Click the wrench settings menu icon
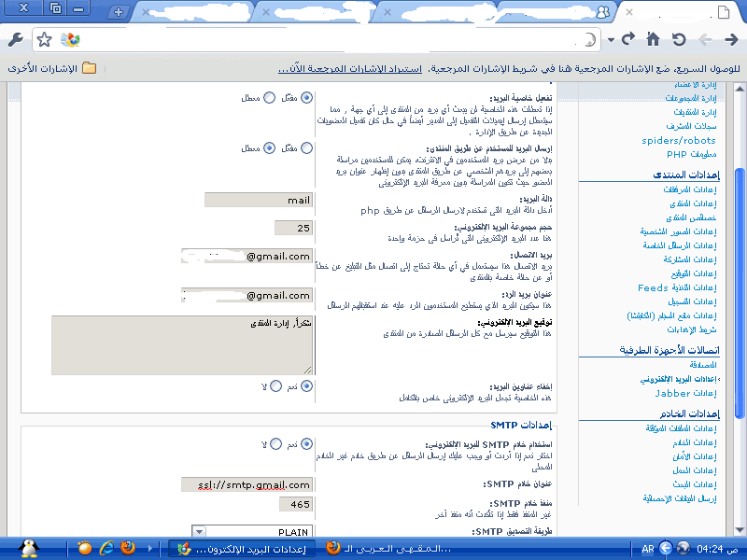This screenshot has width=747, height=560. point(15,39)
